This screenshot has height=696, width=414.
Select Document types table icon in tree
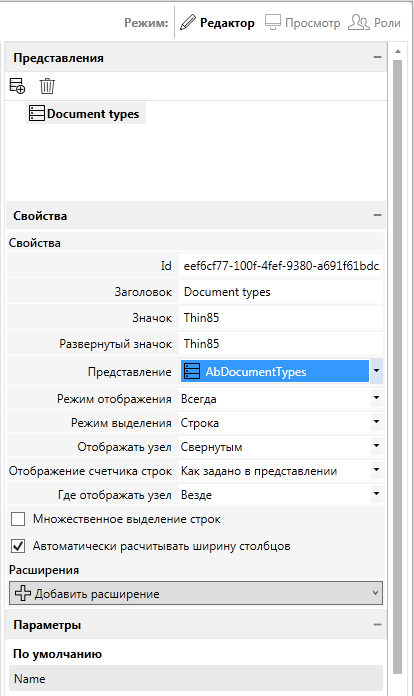(x=37, y=114)
